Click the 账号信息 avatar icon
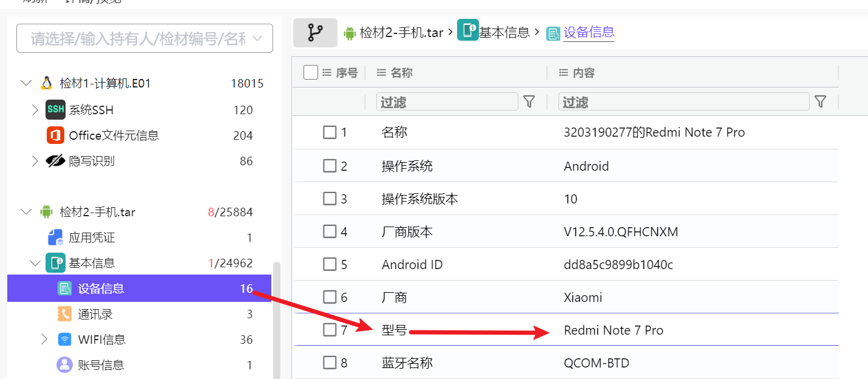The height and width of the screenshot is (379, 868). tap(64, 365)
